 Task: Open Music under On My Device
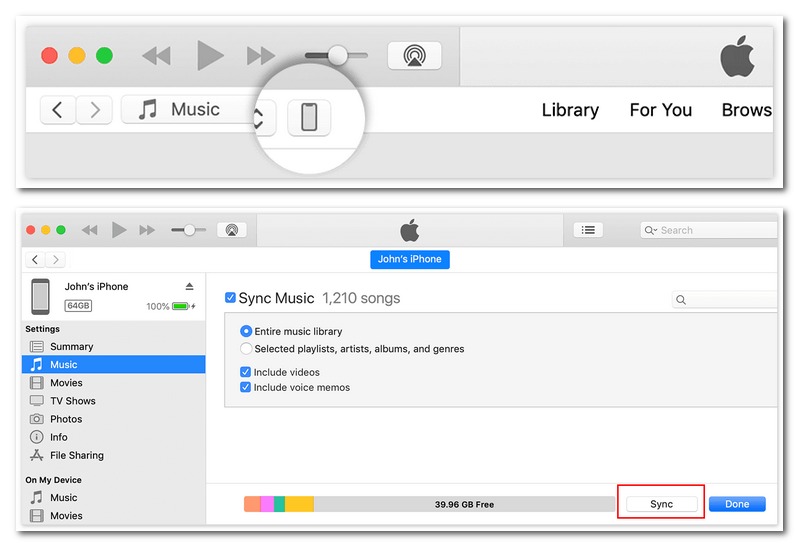(113, 497)
